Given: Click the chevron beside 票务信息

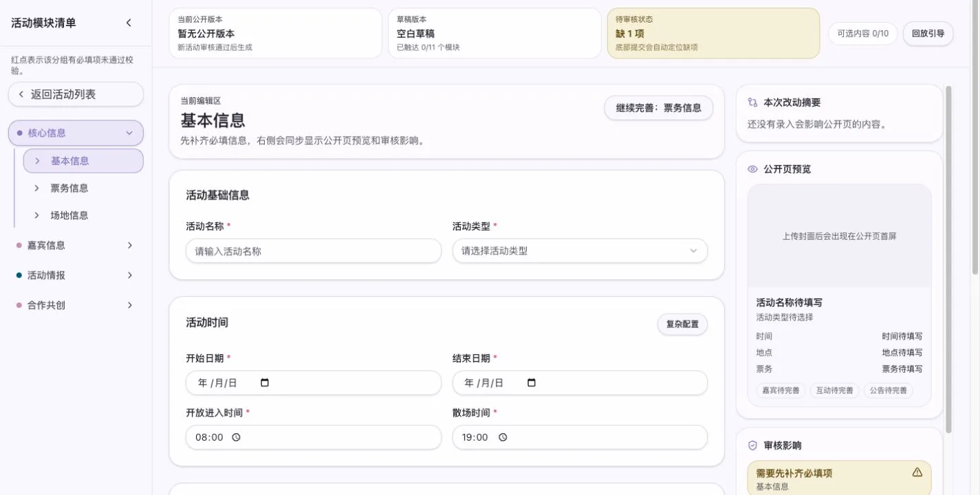Looking at the screenshot, I should pos(37,188).
